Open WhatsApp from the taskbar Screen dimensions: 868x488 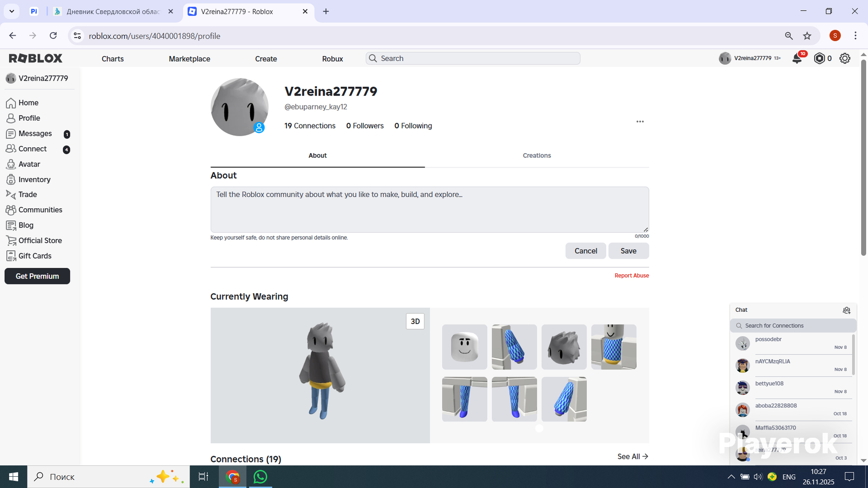click(260, 477)
